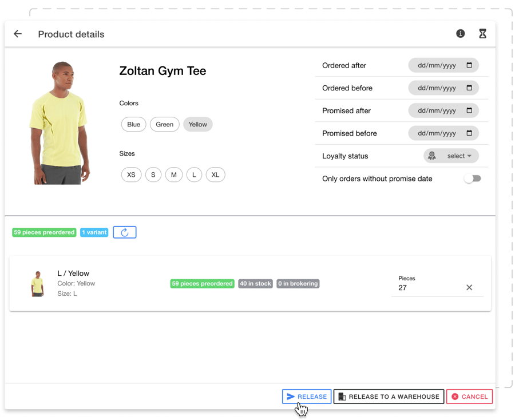
Task: Click the Zoltan Gym Tee product title
Action: point(163,71)
